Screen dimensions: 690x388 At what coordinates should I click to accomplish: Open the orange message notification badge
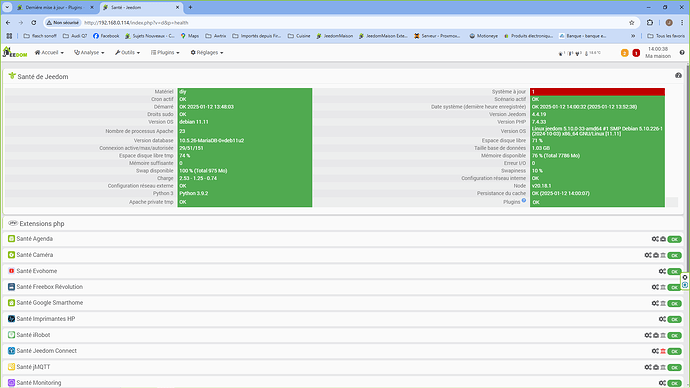(624, 53)
